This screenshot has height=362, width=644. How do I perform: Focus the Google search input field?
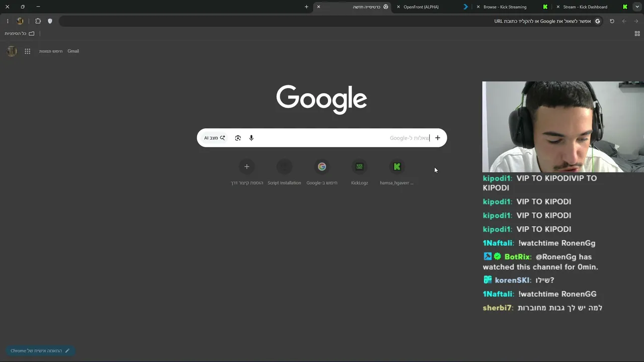322,138
